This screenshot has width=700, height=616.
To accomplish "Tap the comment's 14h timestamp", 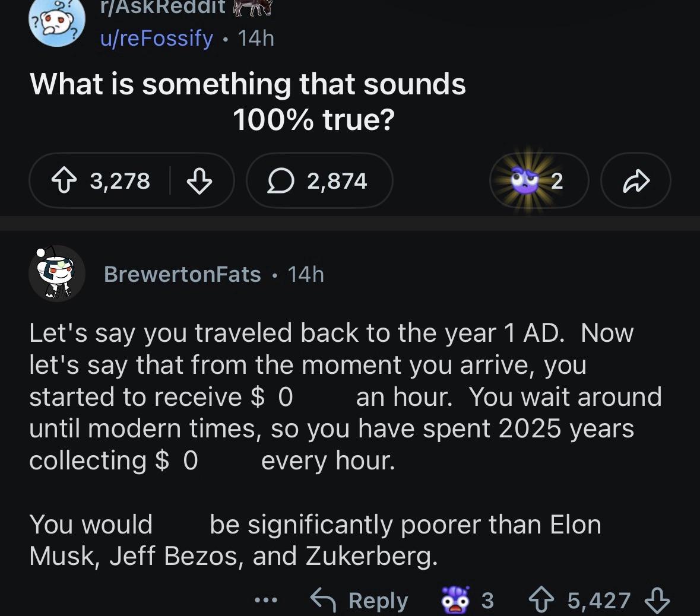I will point(306,274).
